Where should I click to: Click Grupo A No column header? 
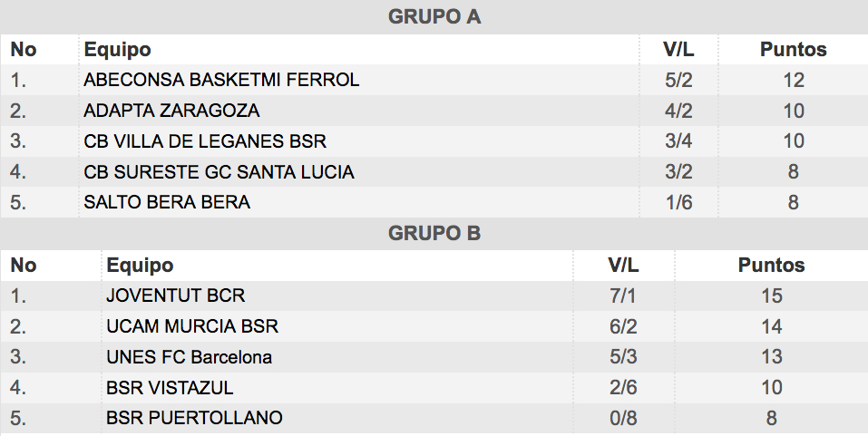pyautogui.click(x=24, y=49)
